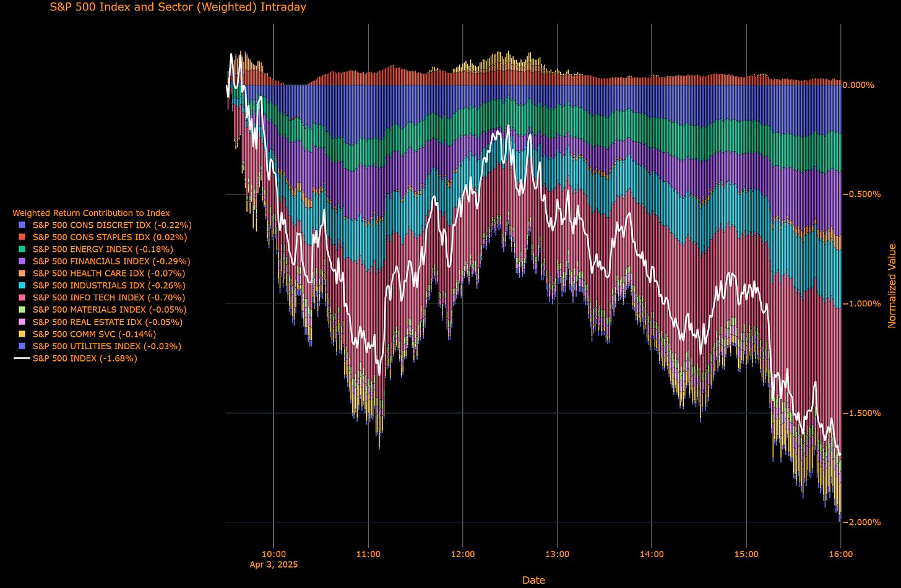901x588 pixels.
Task: Click the white S&P 500 INDEX line sample
Action: pos(22,358)
